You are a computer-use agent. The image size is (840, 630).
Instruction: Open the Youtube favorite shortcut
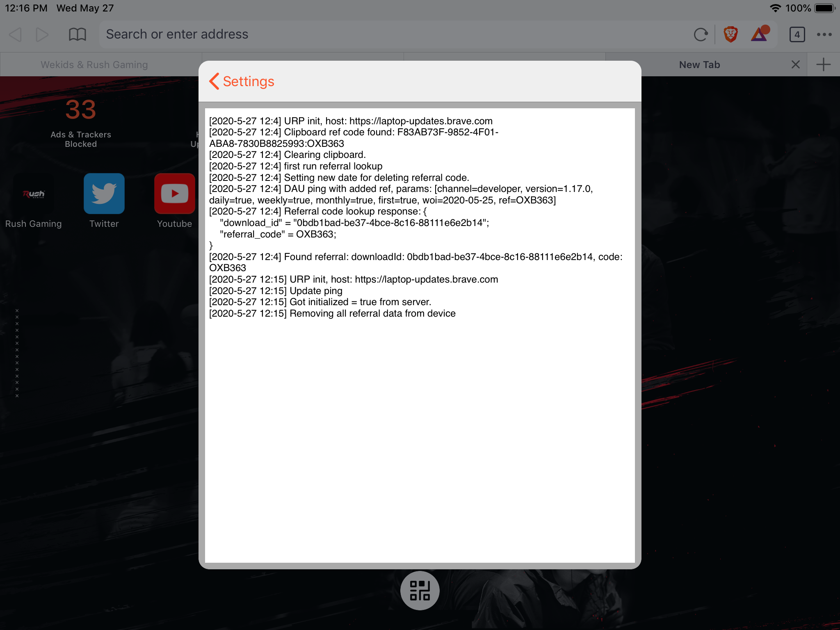(175, 194)
